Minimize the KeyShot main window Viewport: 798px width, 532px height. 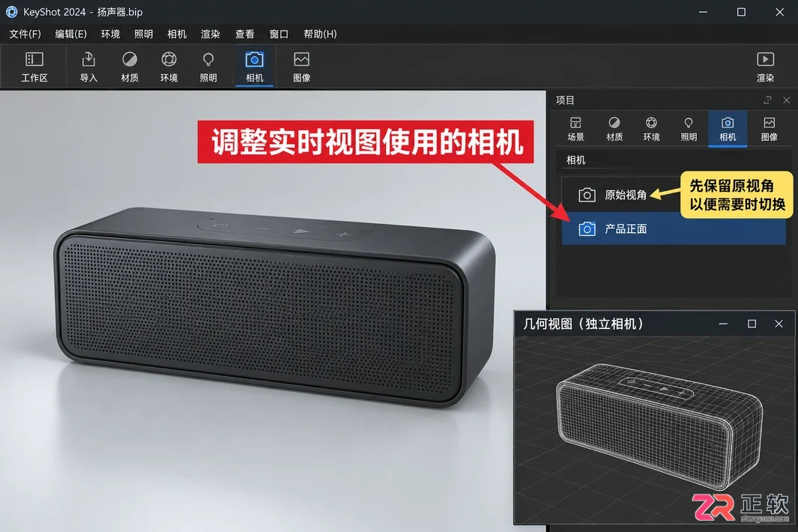coord(703,12)
